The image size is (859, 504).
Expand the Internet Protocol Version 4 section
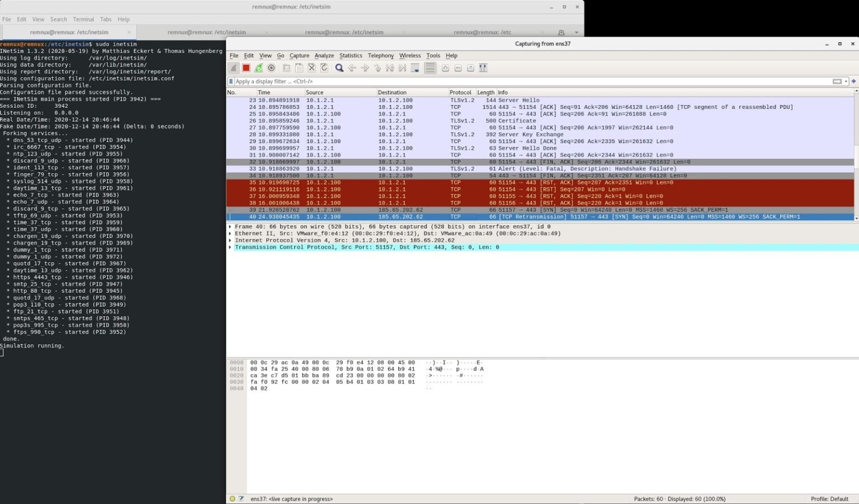coord(230,240)
